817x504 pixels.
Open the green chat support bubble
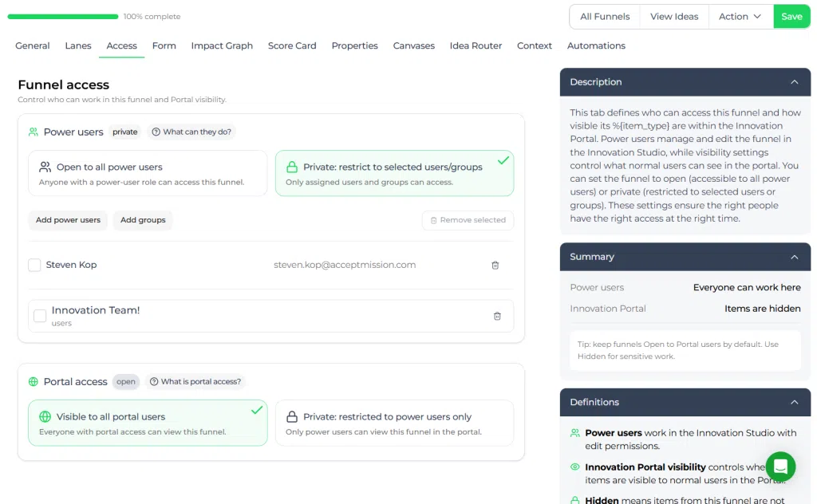tap(780, 466)
